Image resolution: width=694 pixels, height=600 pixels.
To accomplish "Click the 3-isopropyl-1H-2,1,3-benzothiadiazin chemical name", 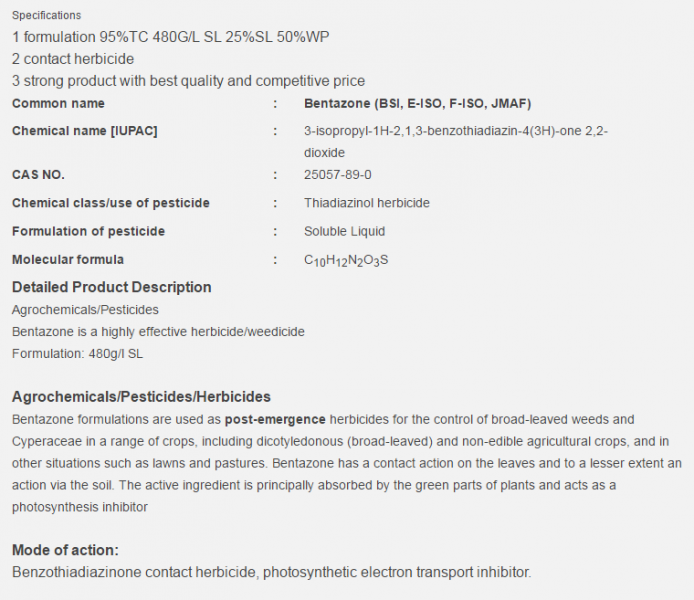I will (456, 142).
